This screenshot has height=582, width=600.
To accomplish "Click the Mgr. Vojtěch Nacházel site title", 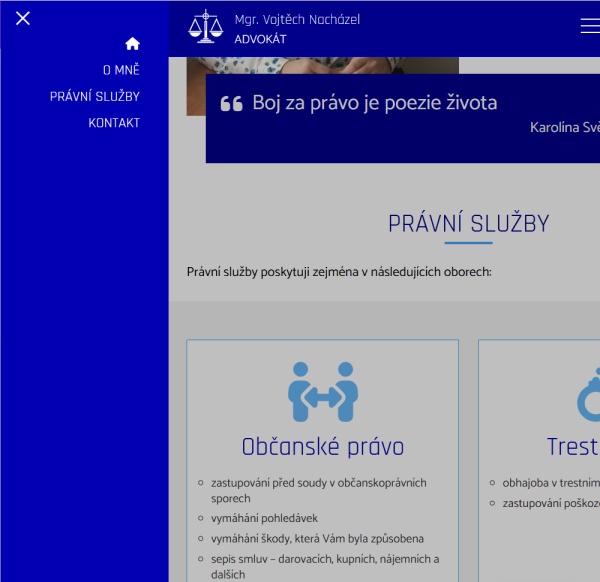I will click(x=297, y=20).
